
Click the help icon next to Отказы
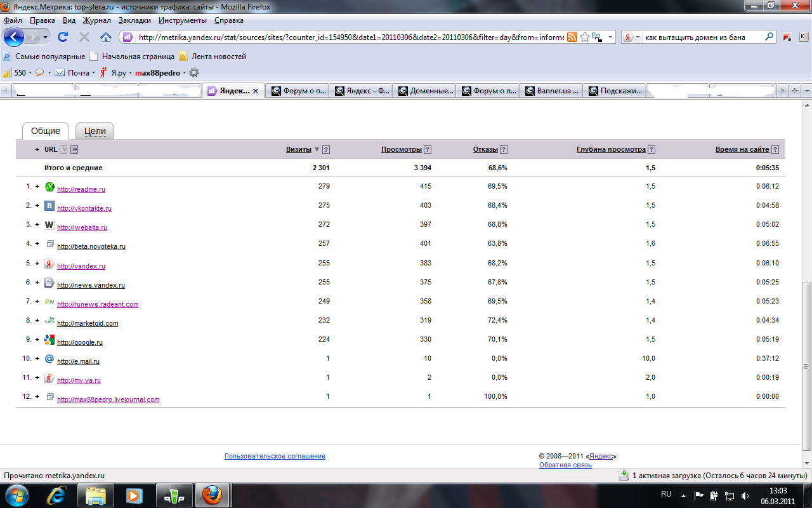point(504,150)
